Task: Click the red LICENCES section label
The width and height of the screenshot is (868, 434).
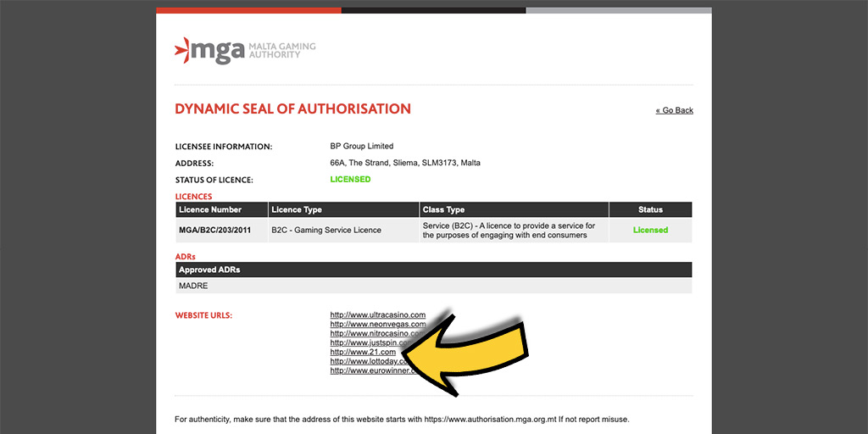Action: pyautogui.click(x=194, y=197)
